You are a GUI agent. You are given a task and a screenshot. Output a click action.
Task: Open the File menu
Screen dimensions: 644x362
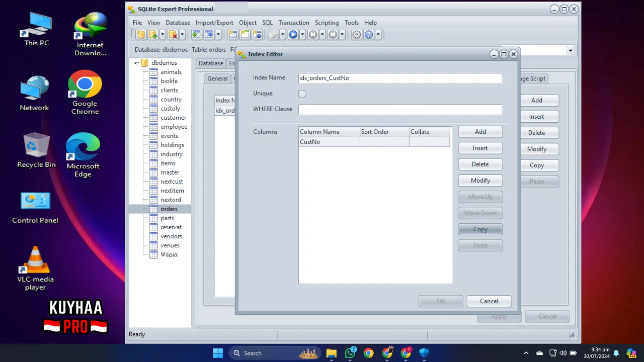click(x=137, y=23)
